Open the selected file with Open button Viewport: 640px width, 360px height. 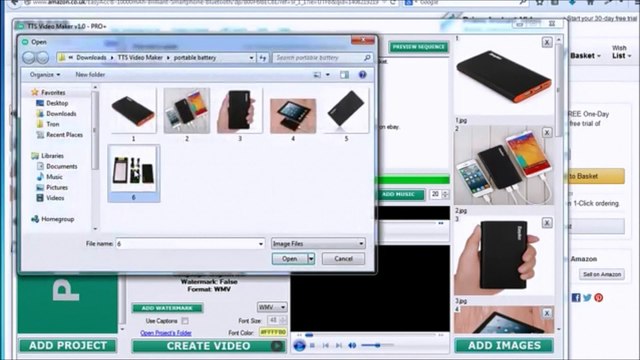(289, 259)
